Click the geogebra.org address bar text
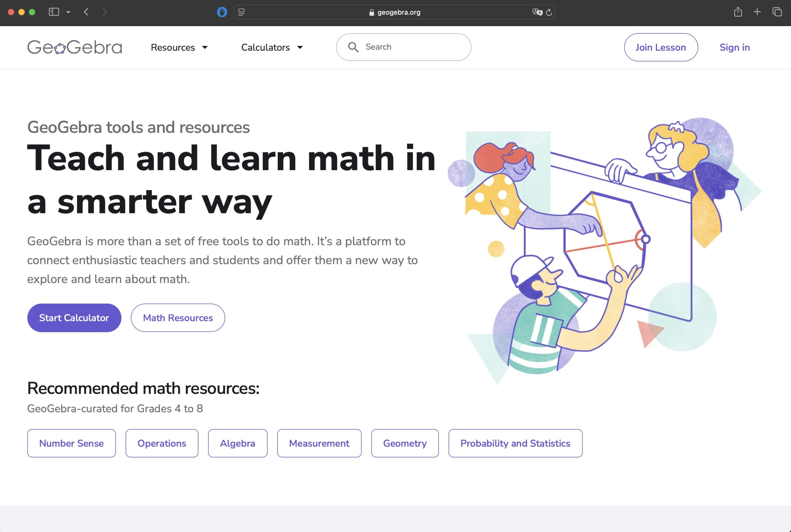The image size is (791, 532). (399, 13)
